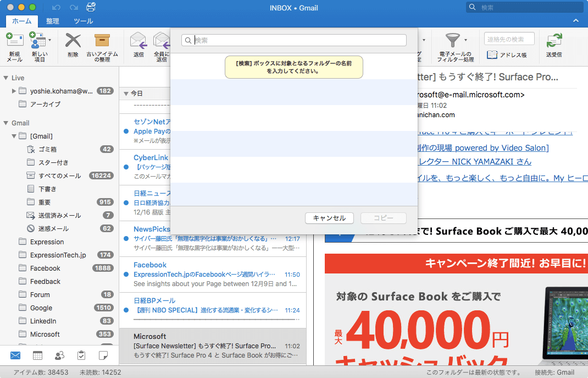The height and width of the screenshot is (378, 588).
Task: Collapse the [Gmail] folder tree
Action: tap(14, 136)
